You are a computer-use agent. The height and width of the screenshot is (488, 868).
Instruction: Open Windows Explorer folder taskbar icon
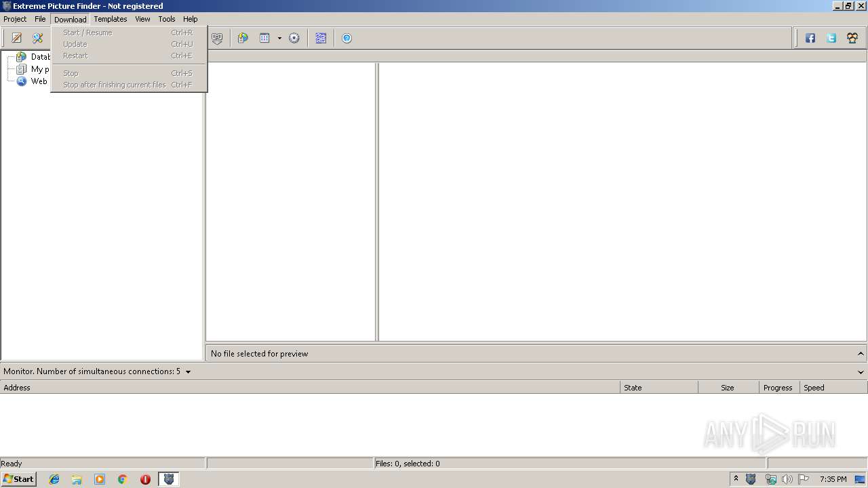coord(77,479)
